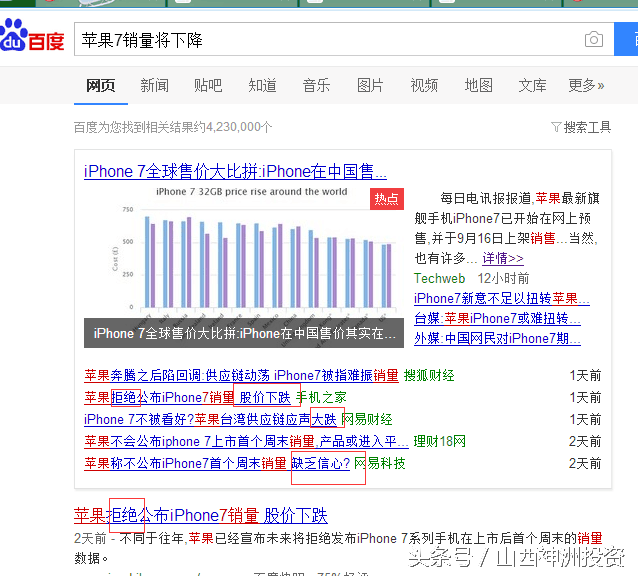Image resolution: width=638 pixels, height=576 pixels.
Task: Open large result title 苹果拒绝公布iPhone7销量 股价下跌
Action: [x=201, y=515]
